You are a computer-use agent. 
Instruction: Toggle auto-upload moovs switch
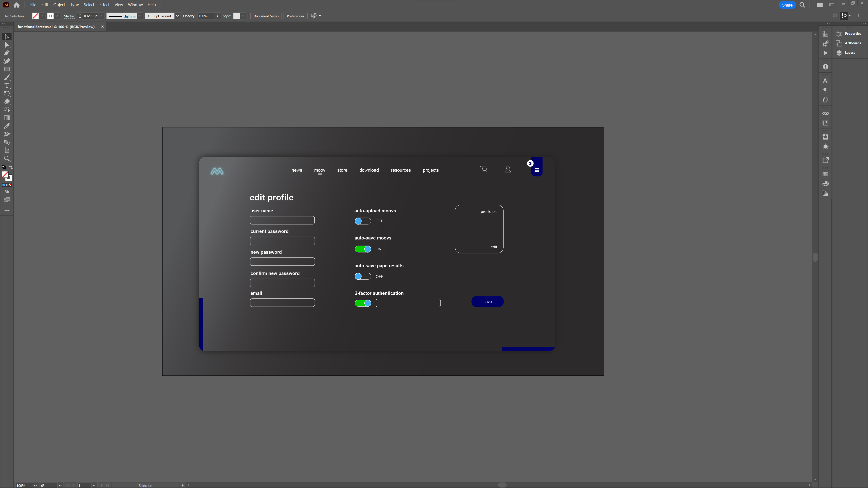(x=363, y=221)
